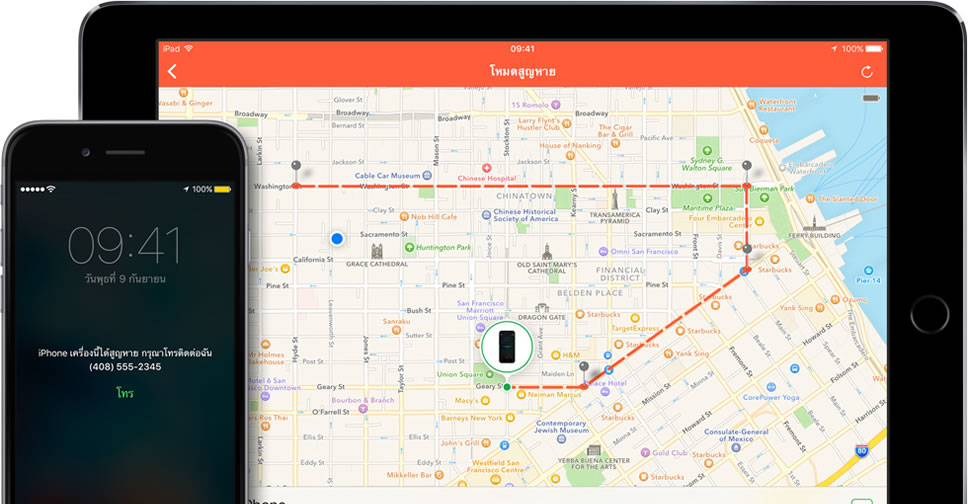This screenshot has width=968, height=504.
Task: Tap the John's Grill restaurant marker
Action: click(x=486, y=443)
